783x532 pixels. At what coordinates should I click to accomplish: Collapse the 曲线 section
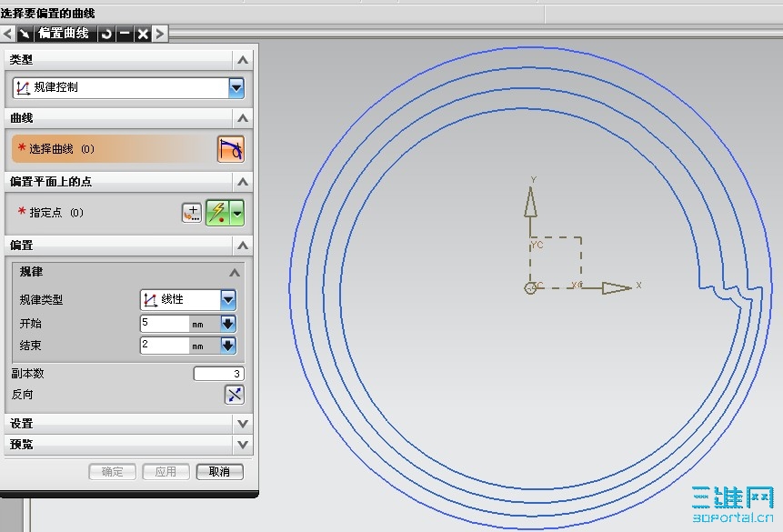pyautogui.click(x=243, y=118)
